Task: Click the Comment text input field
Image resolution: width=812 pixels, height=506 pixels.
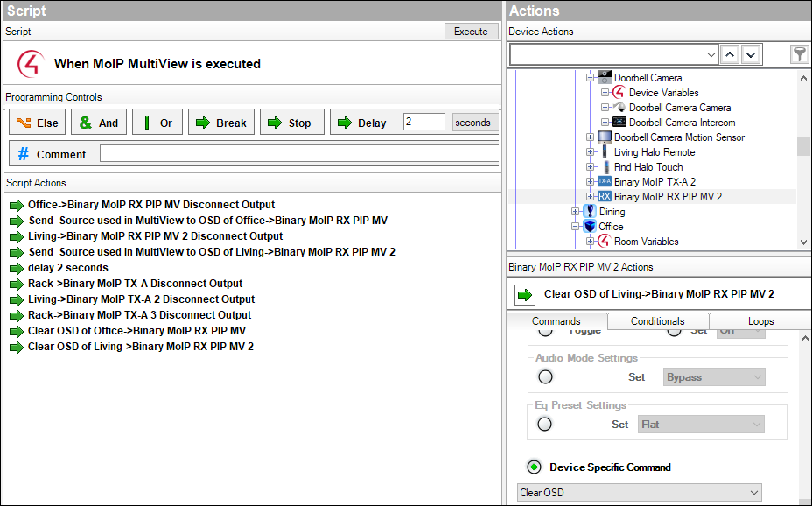Action: (299, 154)
